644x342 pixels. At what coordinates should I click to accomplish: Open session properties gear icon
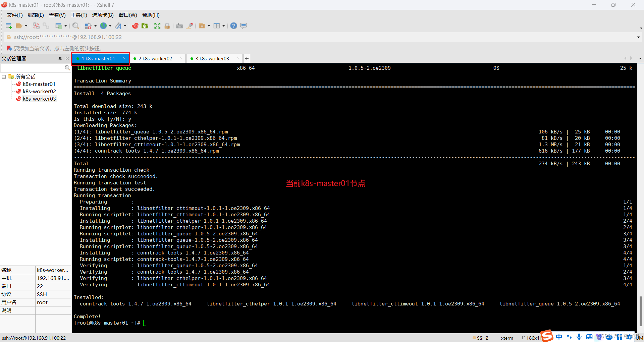click(x=59, y=26)
